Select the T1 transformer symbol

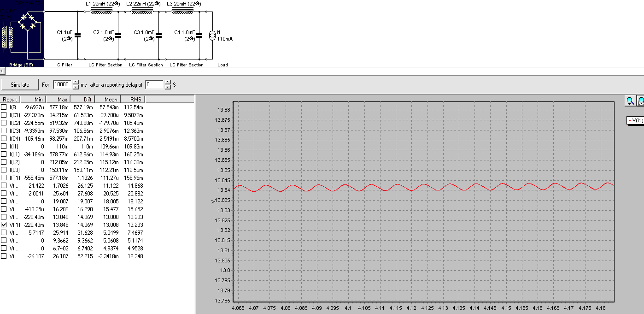[x=8, y=37]
